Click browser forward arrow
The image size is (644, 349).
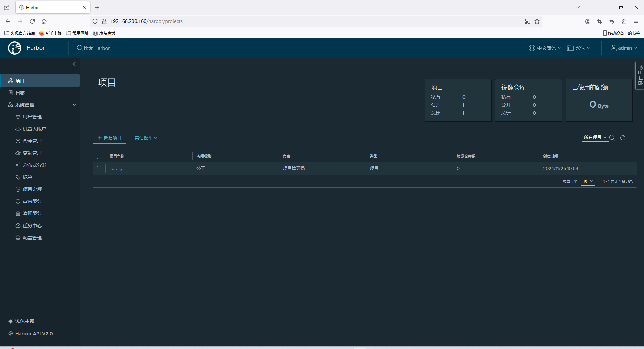20,21
